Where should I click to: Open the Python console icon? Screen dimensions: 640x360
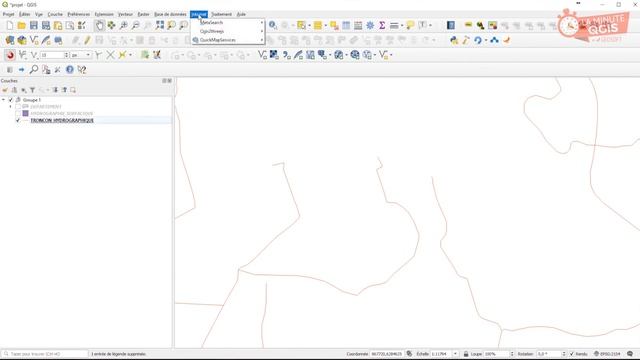click(454, 40)
